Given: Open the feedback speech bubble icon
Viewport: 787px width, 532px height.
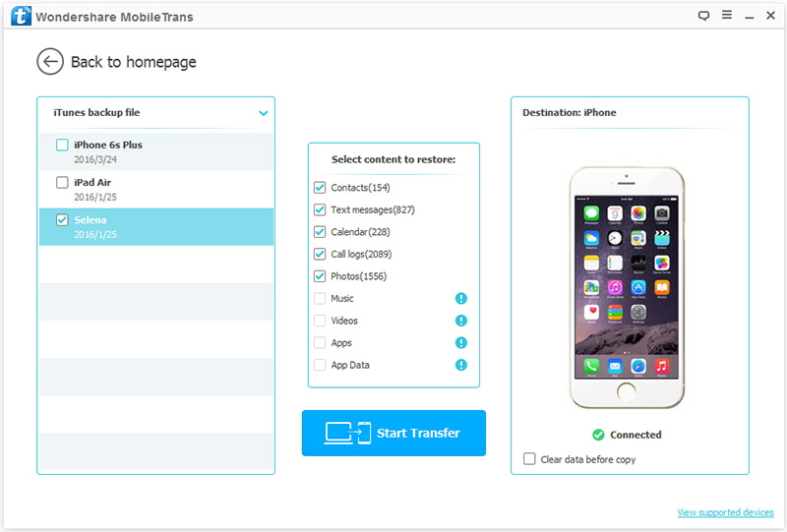Looking at the screenshot, I should click(x=703, y=16).
